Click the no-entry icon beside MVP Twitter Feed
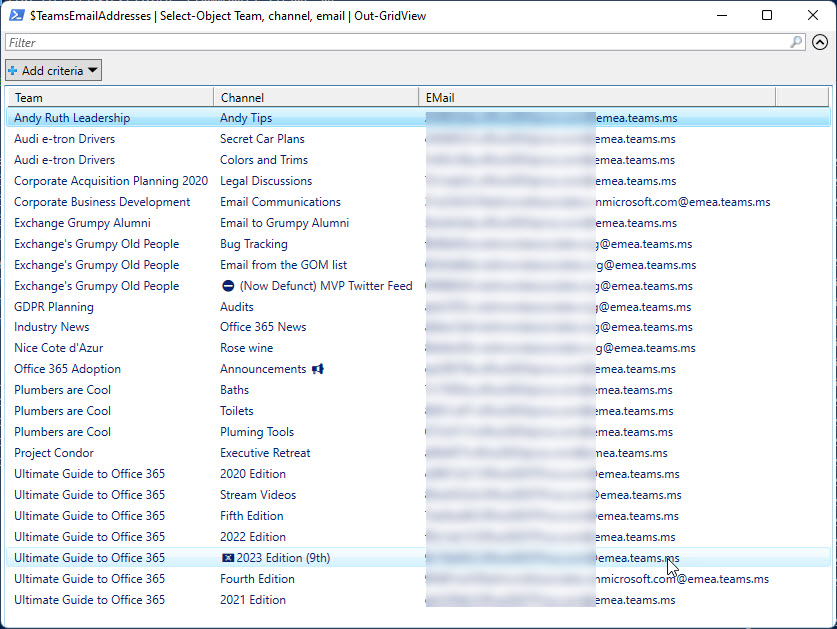This screenshot has width=837, height=629. pyautogui.click(x=228, y=286)
